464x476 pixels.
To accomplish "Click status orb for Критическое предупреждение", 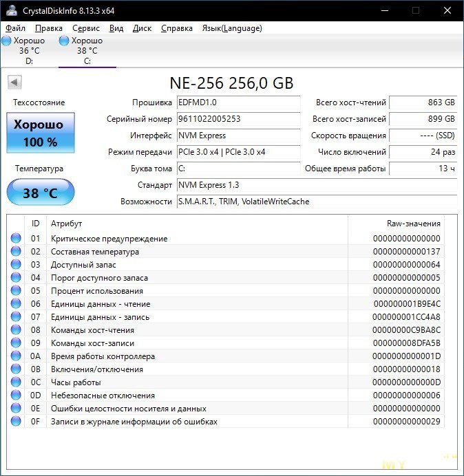I will 16,239.
